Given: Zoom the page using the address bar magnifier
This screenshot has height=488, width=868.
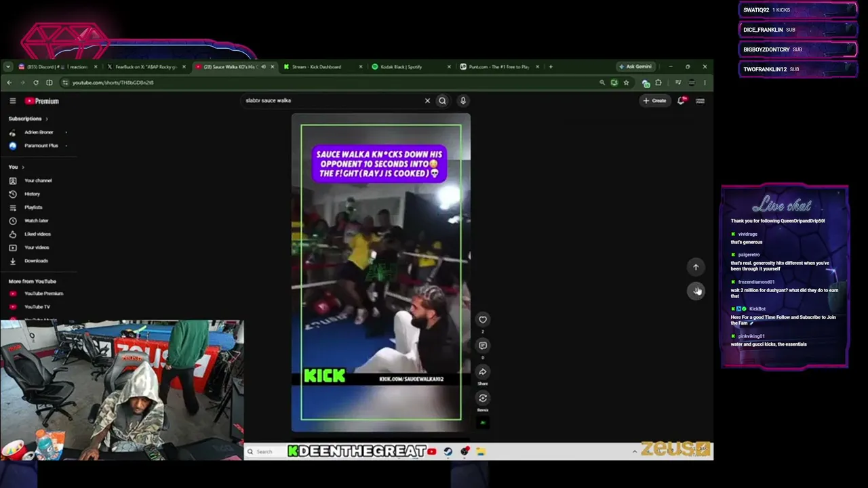Looking at the screenshot, I should 601,83.
